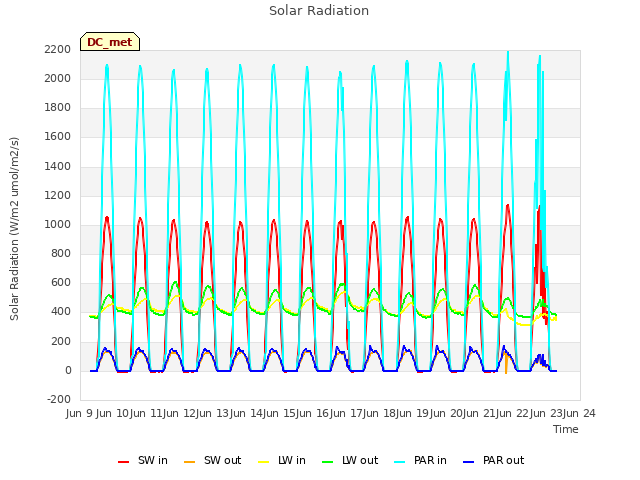640x480 pixels.
Task: Click the -200 y-axis tick label
Action: pos(59,399)
